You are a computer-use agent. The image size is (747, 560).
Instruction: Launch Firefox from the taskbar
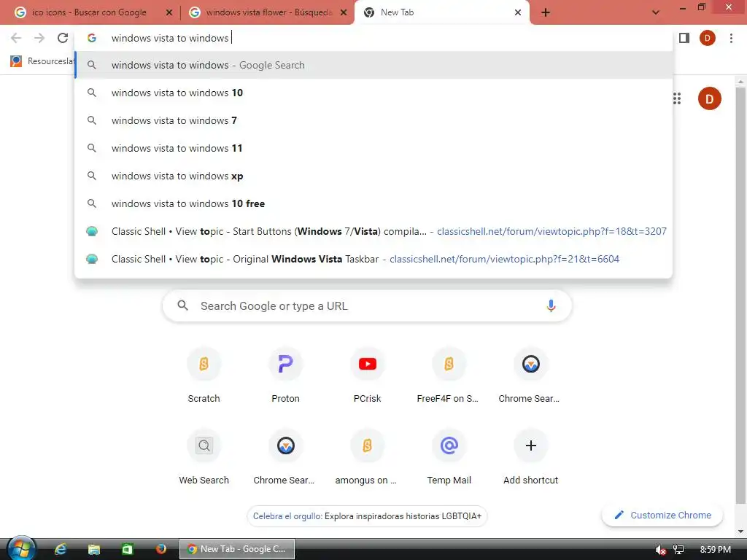click(161, 549)
